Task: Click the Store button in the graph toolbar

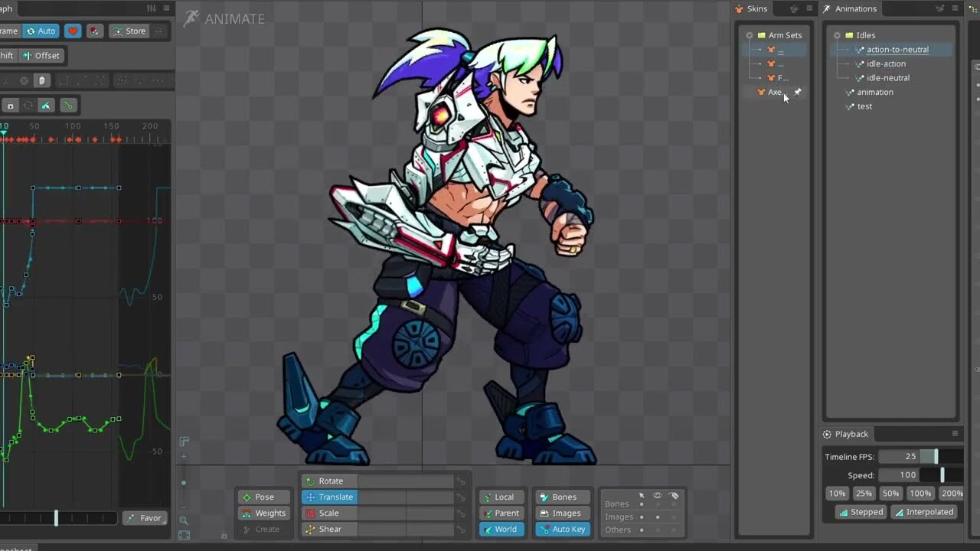Action: 129,31
